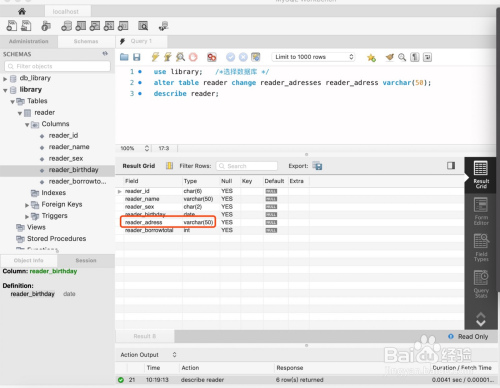Click the Filter objects search field
This screenshot has width=500, height=388.
point(57,66)
